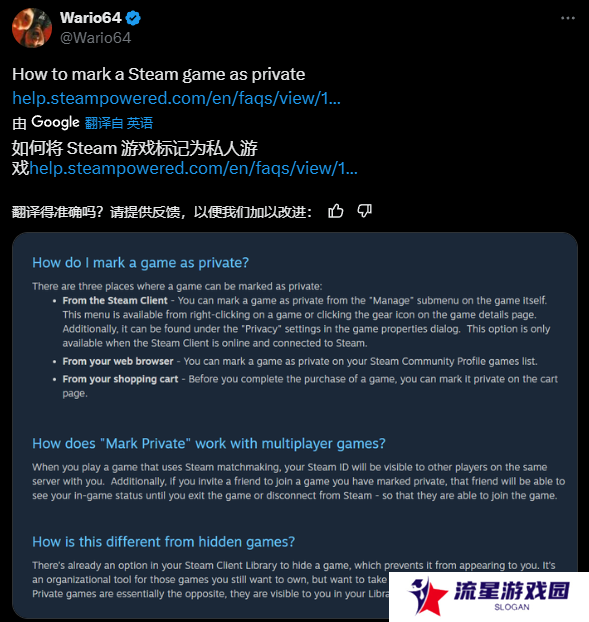Screen dimensions: 589x622
Task: Click the @Wario64 handle
Action: [x=95, y=38]
